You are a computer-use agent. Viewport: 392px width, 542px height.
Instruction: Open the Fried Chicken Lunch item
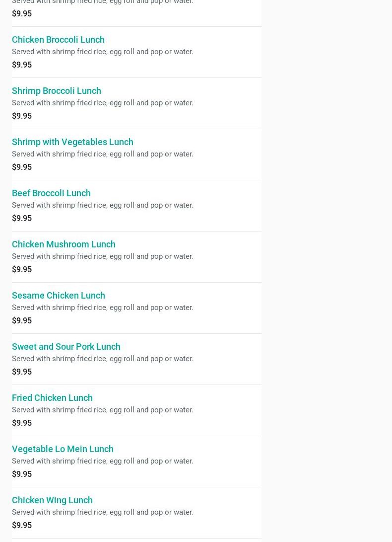tap(52, 398)
